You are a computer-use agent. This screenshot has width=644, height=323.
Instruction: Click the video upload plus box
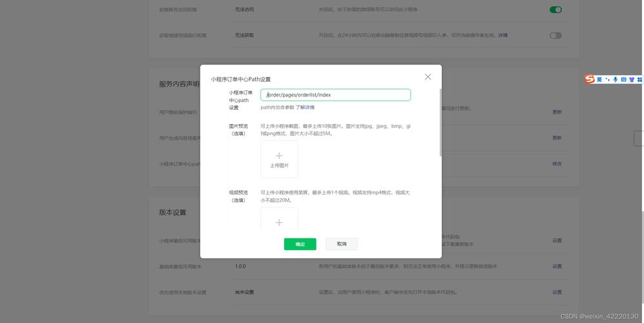279,218
